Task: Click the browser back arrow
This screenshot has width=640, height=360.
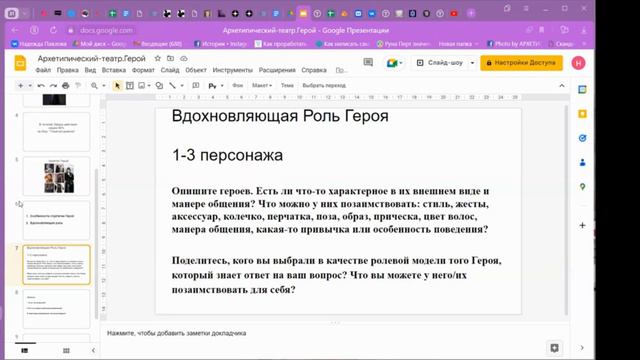Action: pos(15,30)
